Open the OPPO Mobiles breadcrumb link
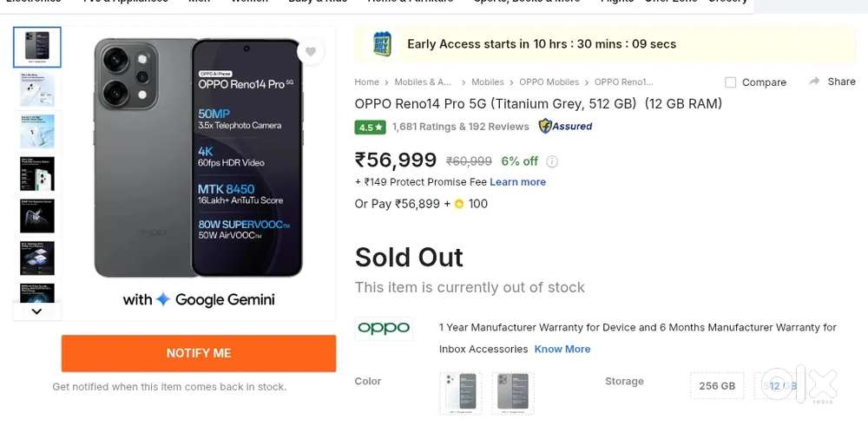 (549, 82)
